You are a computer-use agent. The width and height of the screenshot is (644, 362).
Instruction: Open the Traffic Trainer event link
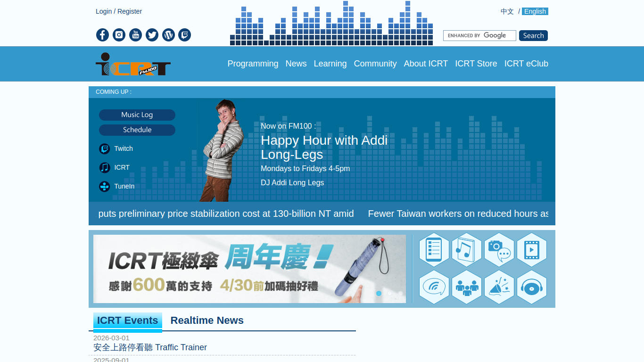click(x=150, y=347)
